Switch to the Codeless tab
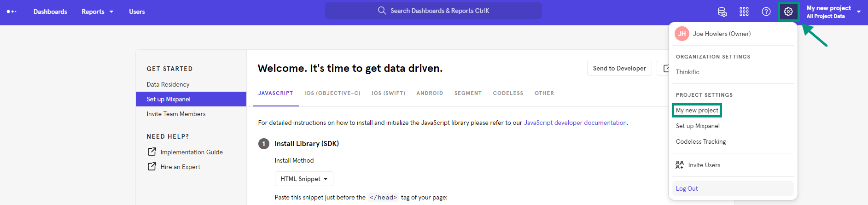The height and width of the screenshot is (205, 868). click(x=508, y=93)
